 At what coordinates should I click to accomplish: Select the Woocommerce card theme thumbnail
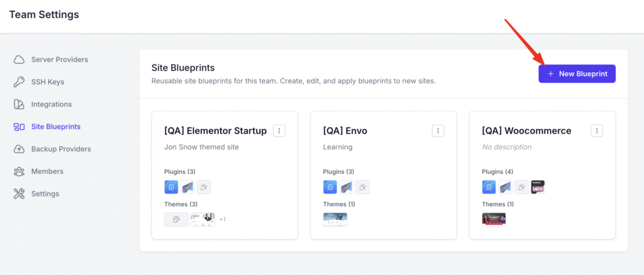[x=494, y=219]
